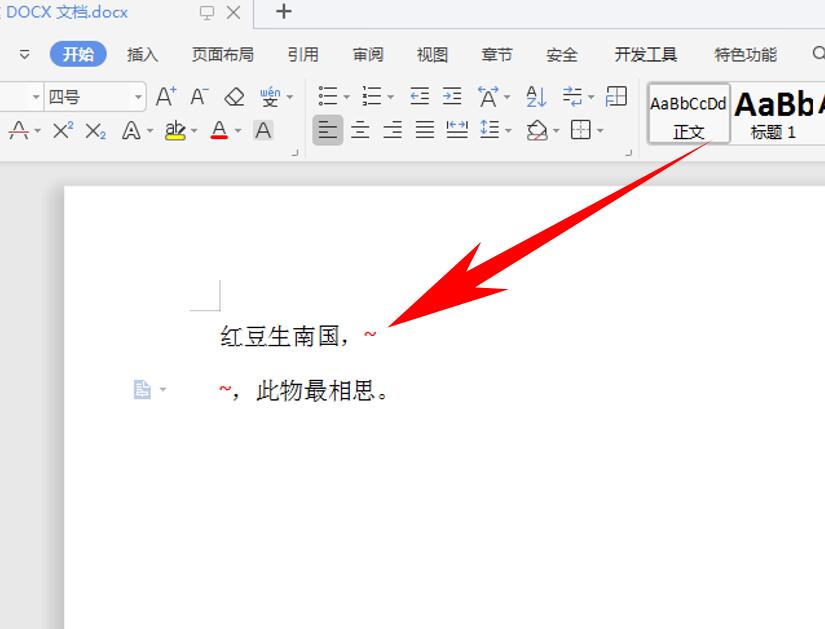Apply strikethrough formatting

[x=19, y=130]
